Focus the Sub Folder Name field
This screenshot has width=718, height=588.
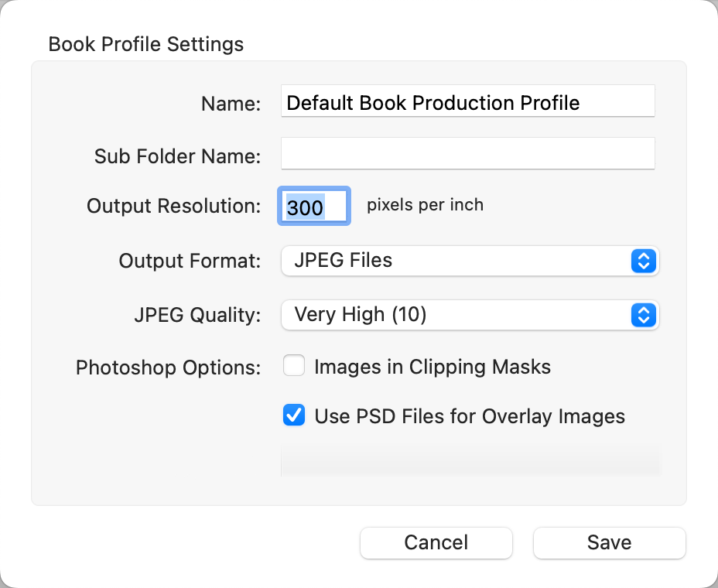point(467,154)
